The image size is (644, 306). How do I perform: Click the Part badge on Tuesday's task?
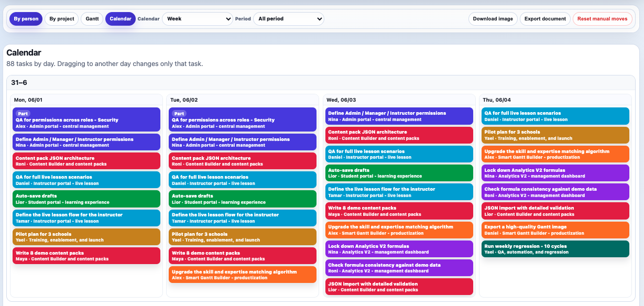179,113
